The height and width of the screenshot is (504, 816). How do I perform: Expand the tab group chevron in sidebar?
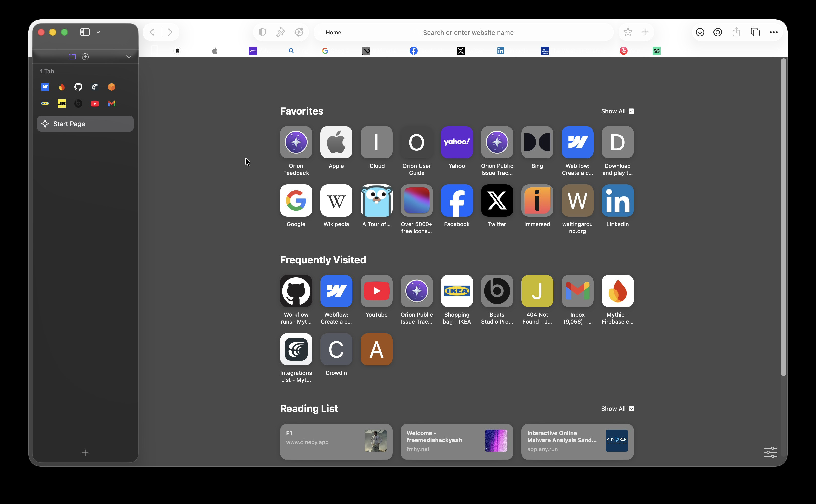[x=129, y=57]
